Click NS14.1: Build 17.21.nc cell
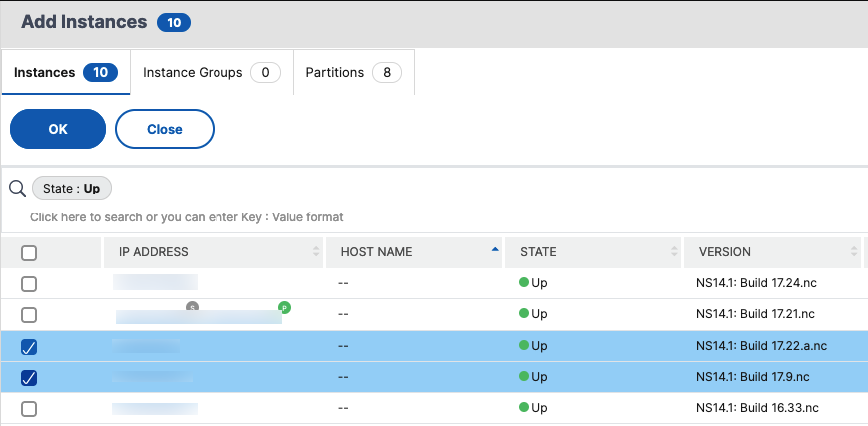 coord(755,314)
